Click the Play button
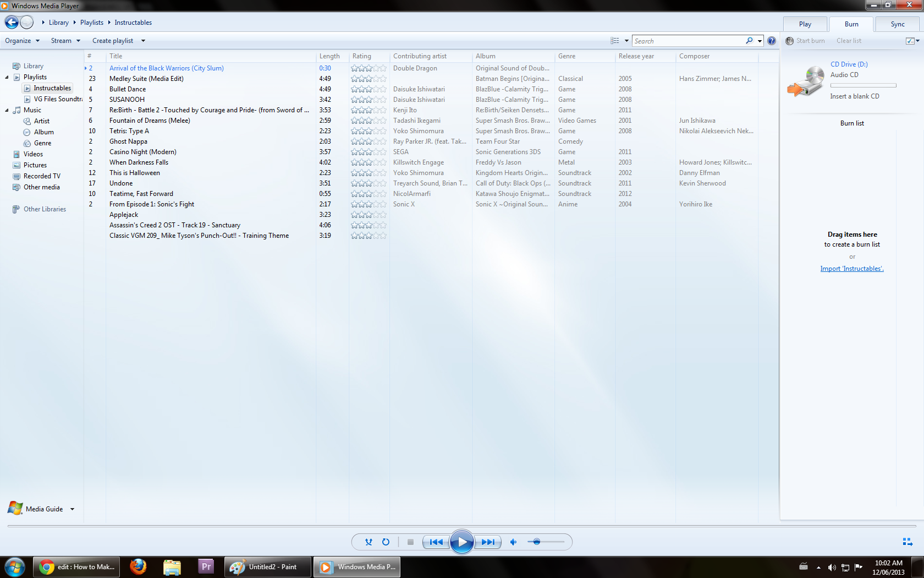 462,542
